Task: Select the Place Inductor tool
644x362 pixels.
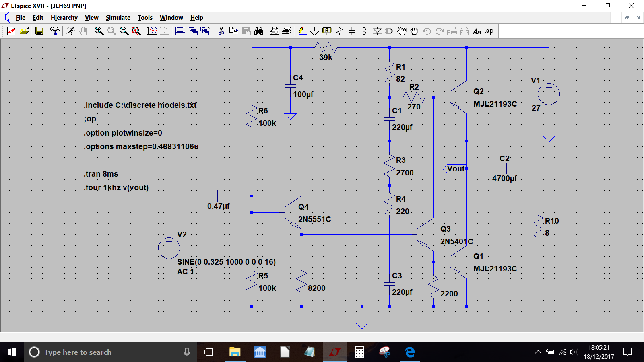Action: tap(364, 31)
